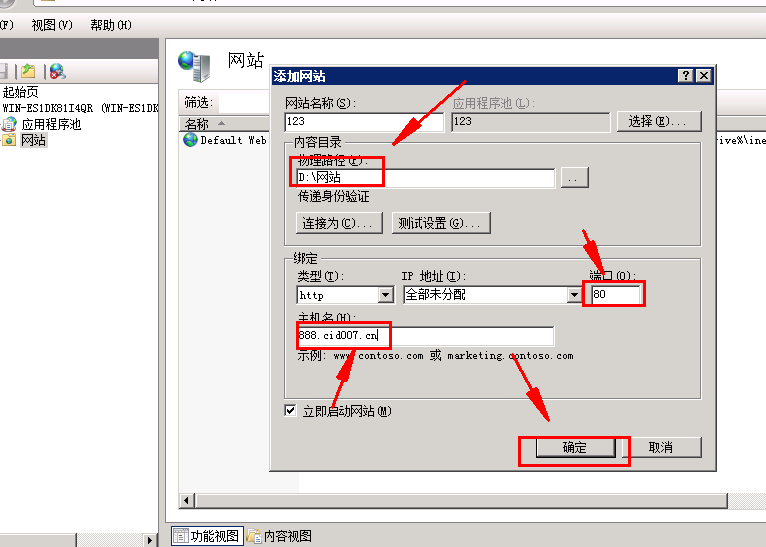Open the 类型 http dropdown
Viewport: 766px width, 547px height.
tap(385, 295)
